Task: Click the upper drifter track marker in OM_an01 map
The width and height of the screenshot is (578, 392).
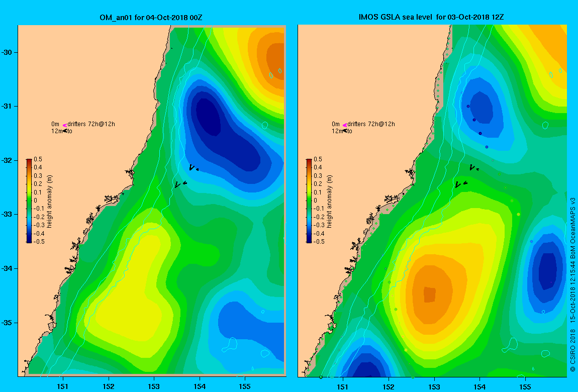Action: point(194,168)
